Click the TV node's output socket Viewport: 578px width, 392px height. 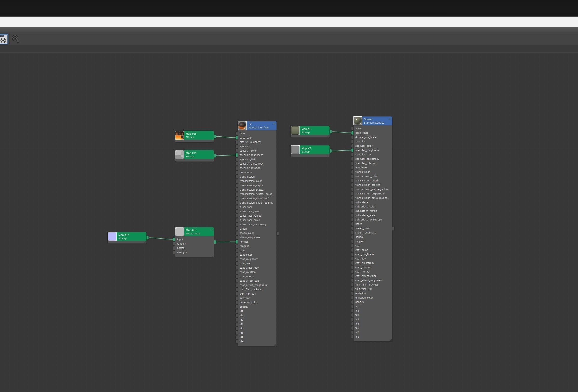point(278,233)
